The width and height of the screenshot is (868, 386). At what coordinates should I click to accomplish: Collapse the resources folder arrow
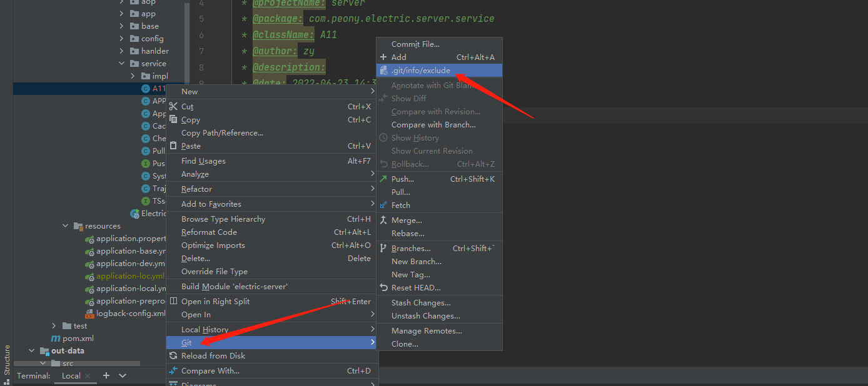(66, 226)
